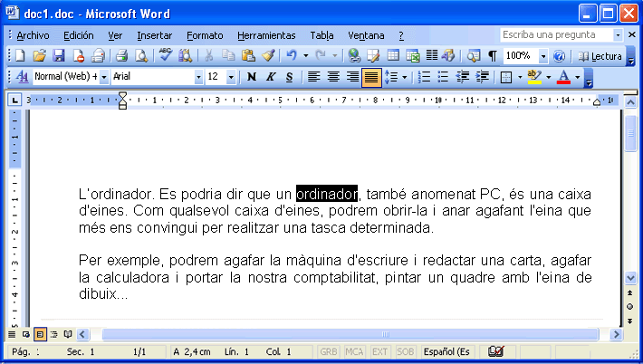Open the Insertar menu
This screenshot has width=643, height=364.
[155, 35]
